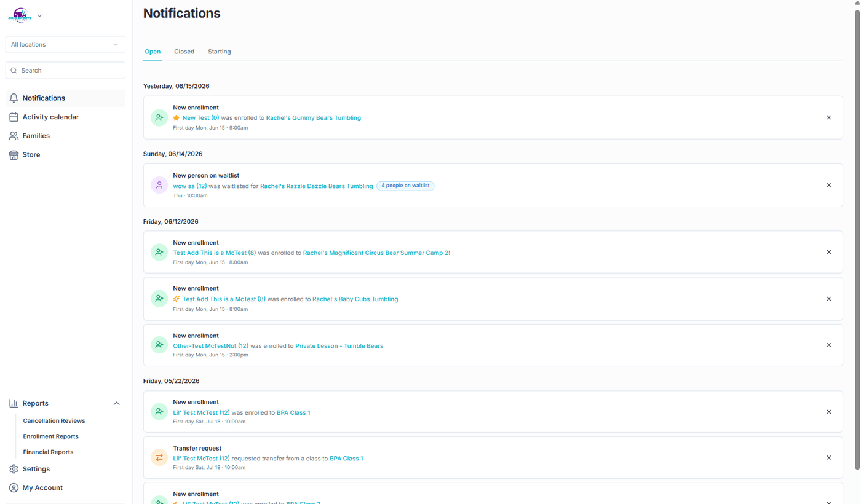This screenshot has width=861, height=504.
Task: Click the Yesterday, 06/15/2026 date heading
Action: (x=177, y=86)
